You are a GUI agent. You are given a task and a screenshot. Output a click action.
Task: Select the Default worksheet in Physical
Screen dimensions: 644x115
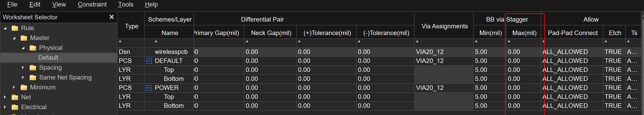48,58
